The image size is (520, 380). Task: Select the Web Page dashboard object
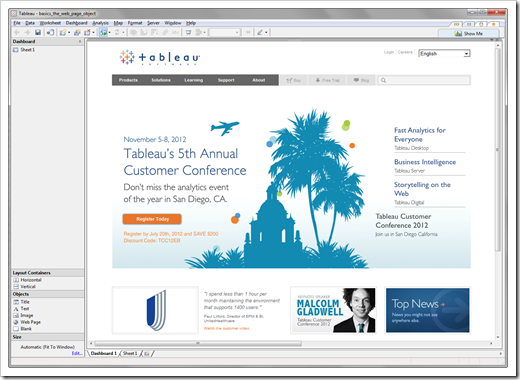coord(27,322)
